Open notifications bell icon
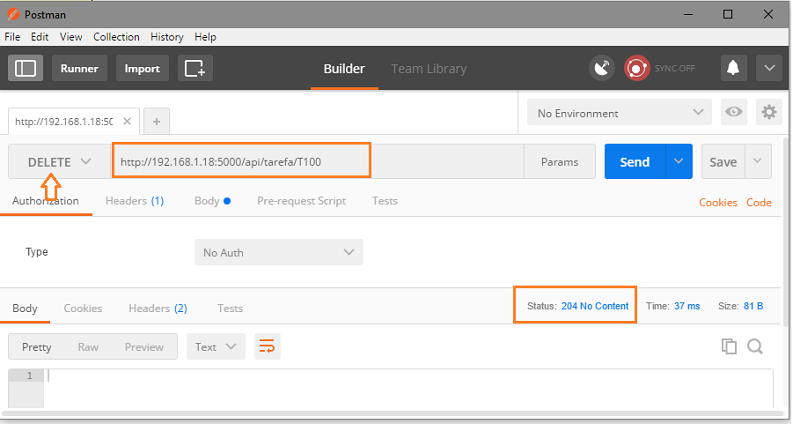 click(733, 68)
